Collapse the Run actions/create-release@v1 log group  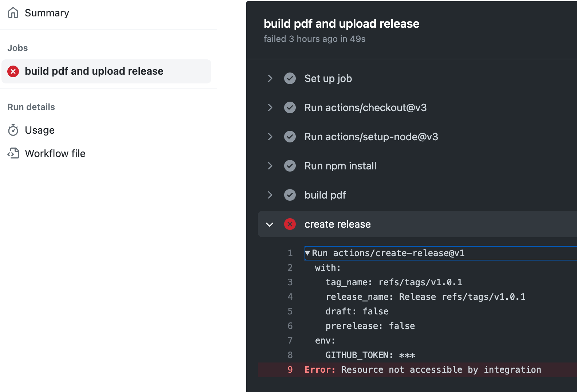point(308,253)
